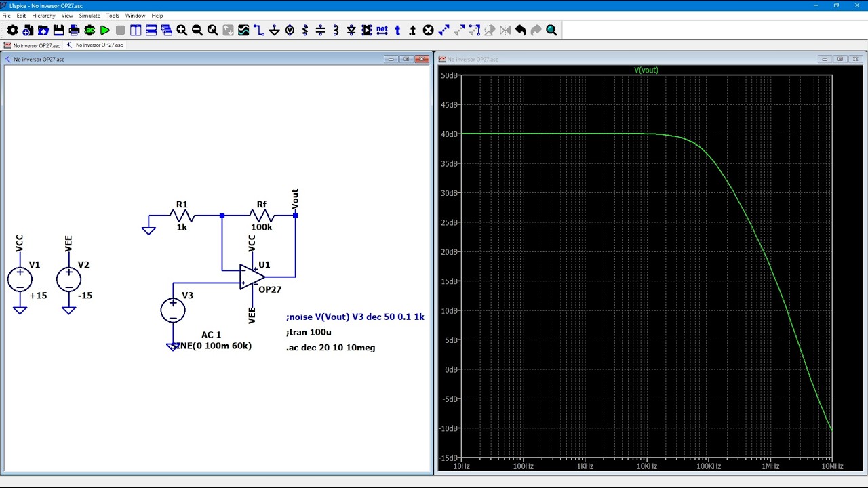
Task: Tile windows horizontally
Action: click(x=151, y=30)
